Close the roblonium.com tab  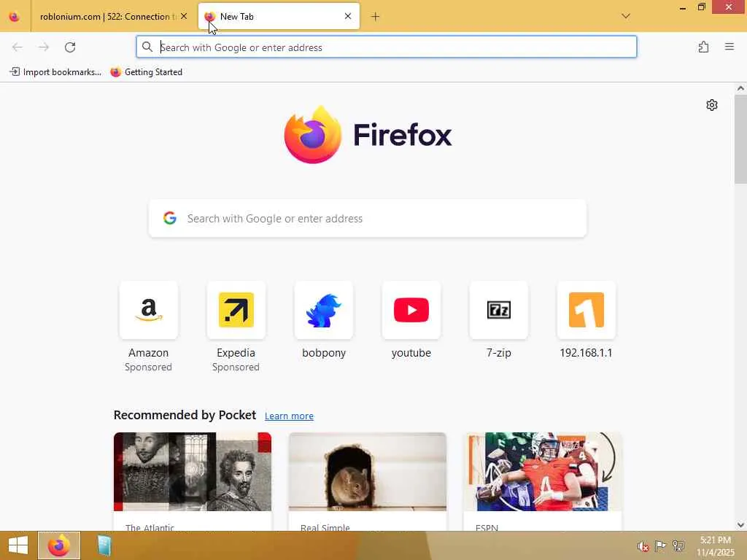pos(184,16)
